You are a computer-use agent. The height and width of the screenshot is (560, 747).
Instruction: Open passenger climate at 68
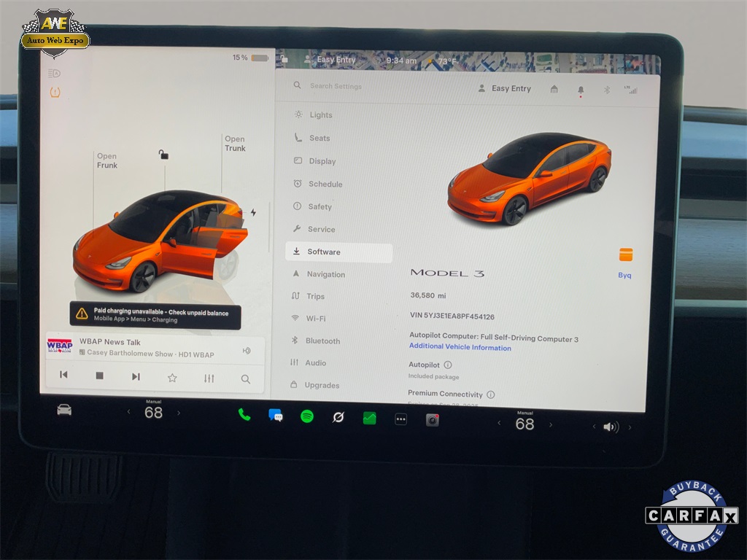tap(525, 424)
